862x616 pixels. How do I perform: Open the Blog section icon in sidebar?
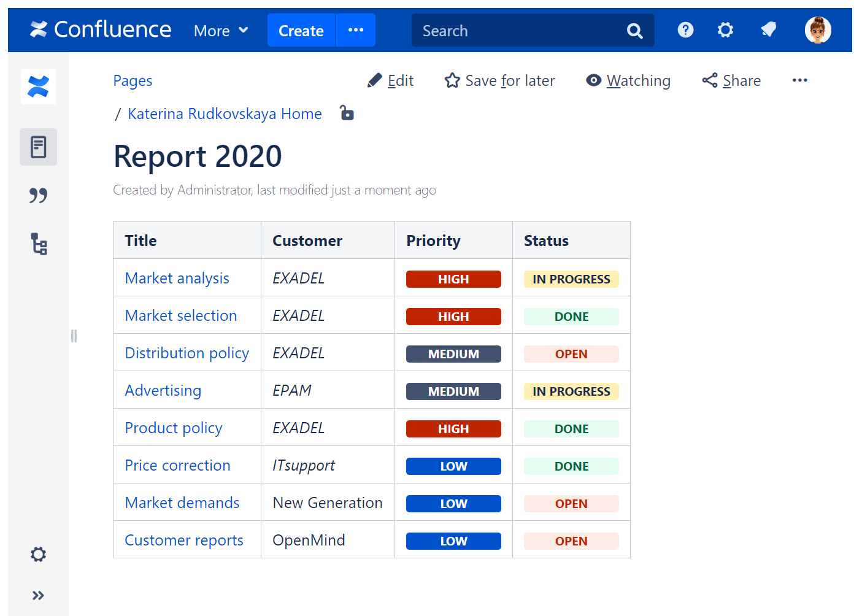[38, 195]
